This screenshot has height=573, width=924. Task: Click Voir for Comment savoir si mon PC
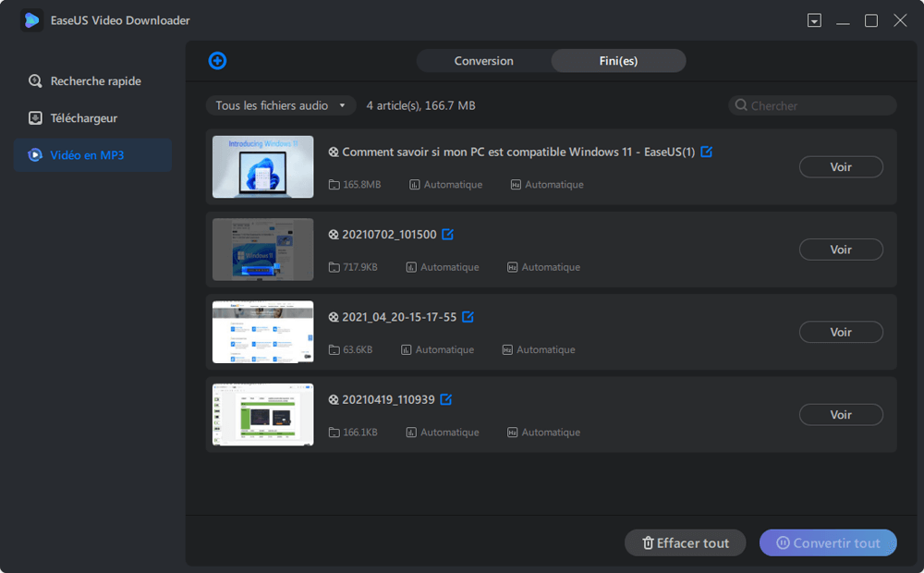(x=841, y=167)
